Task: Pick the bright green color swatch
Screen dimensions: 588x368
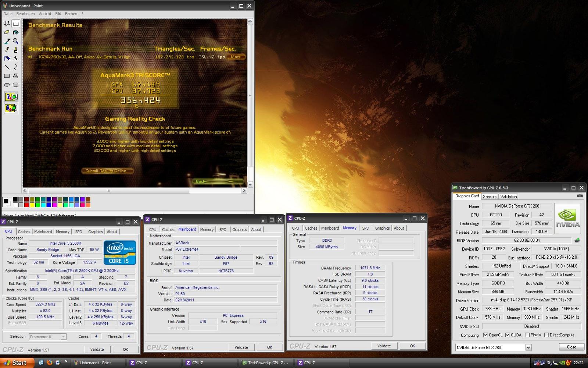Action: (x=37, y=205)
